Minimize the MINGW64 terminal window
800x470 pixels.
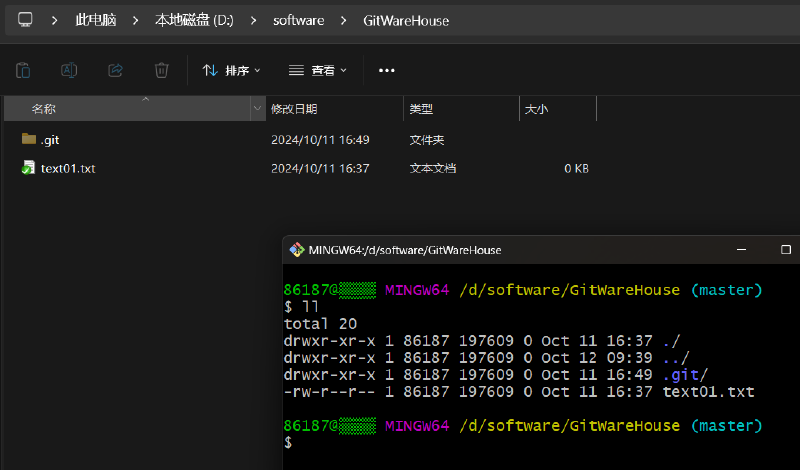(741, 250)
